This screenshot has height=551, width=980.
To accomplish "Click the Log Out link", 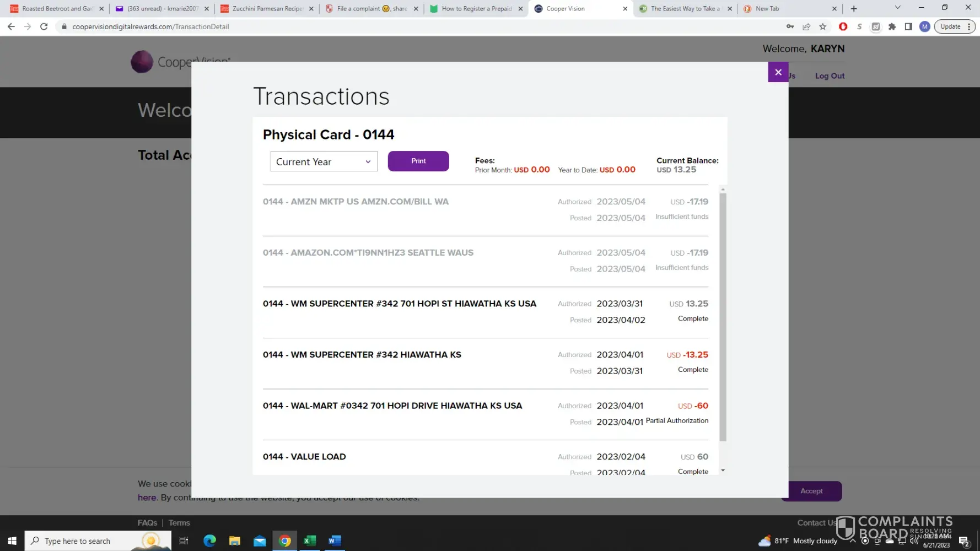I will pyautogui.click(x=830, y=76).
